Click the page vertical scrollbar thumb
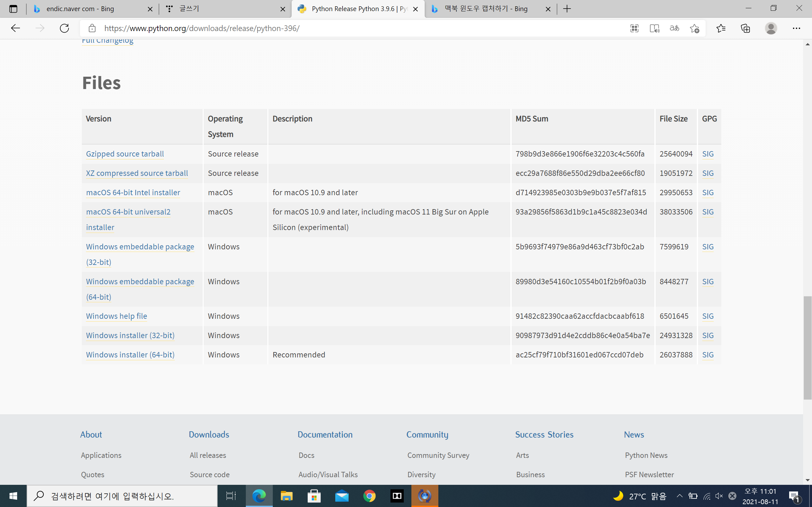Viewport: 812px width, 507px height. (x=807, y=347)
